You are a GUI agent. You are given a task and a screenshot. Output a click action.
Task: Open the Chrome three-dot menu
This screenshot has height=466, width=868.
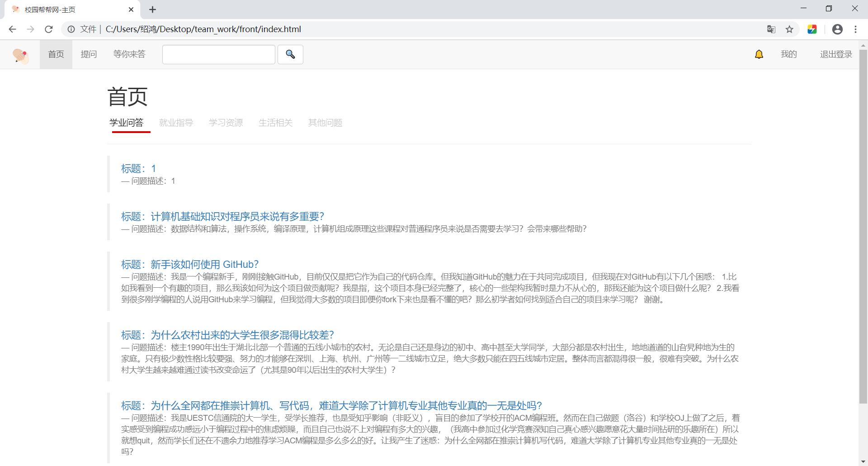tap(855, 29)
